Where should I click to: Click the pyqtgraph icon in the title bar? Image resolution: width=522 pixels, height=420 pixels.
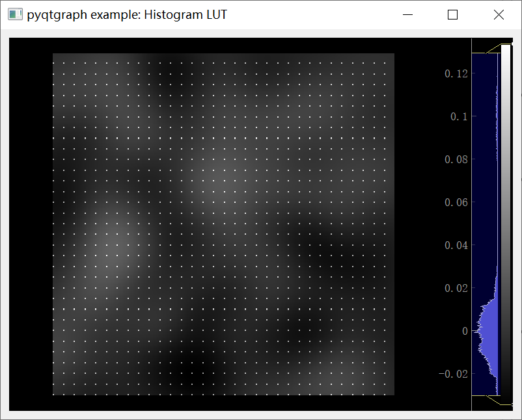(x=14, y=14)
